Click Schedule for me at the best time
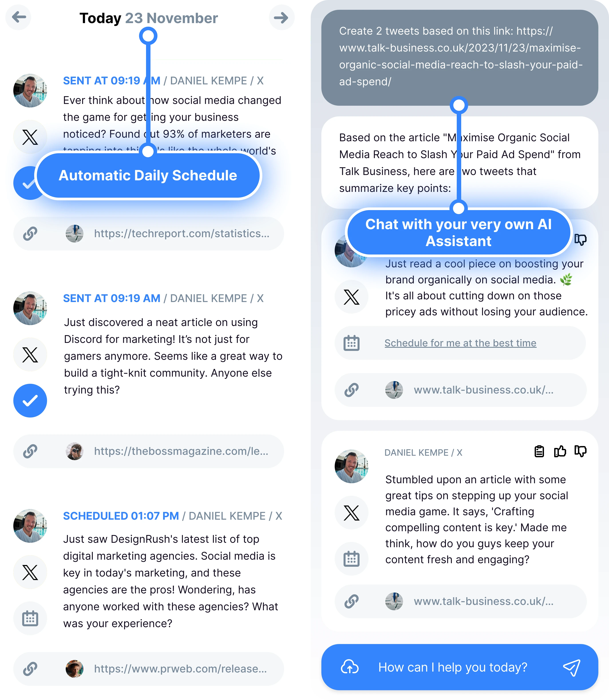 pyautogui.click(x=461, y=343)
